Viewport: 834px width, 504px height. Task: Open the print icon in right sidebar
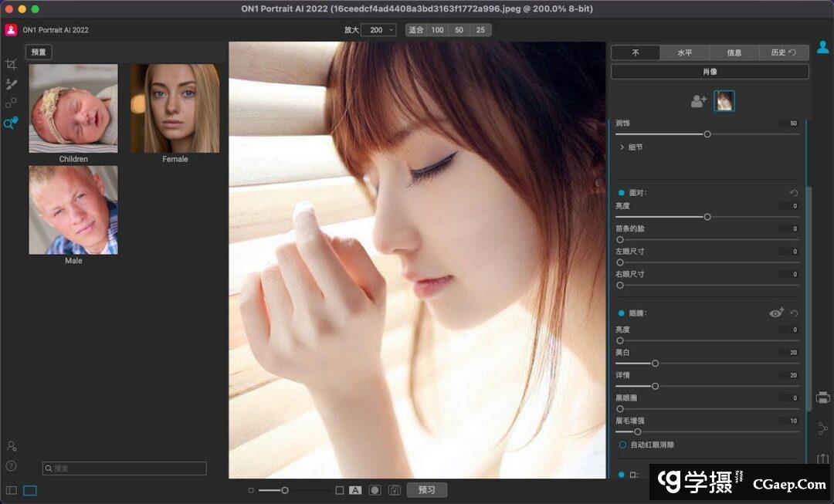(x=823, y=397)
